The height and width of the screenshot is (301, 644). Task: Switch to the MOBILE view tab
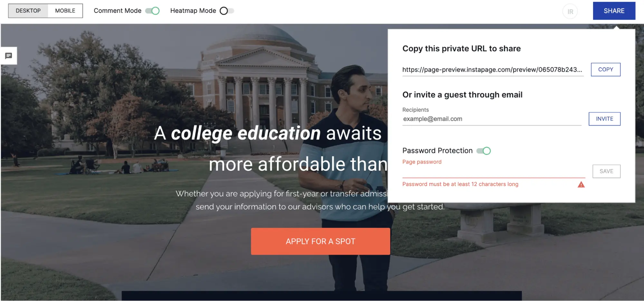tap(65, 11)
